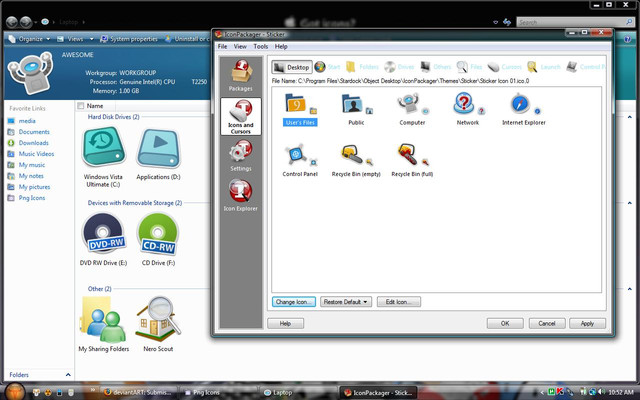This screenshot has width=640, height=400.
Task: Click the OK button
Action: tap(505, 323)
